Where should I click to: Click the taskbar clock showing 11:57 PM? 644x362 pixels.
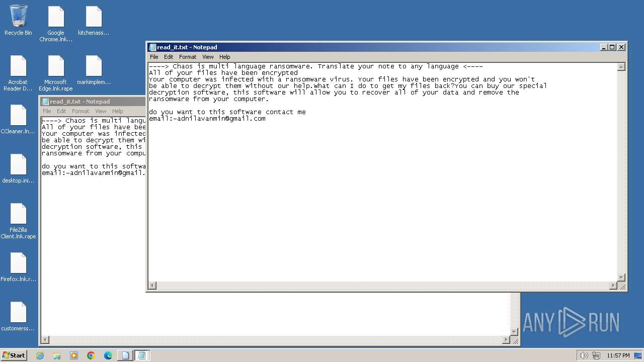[x=618, y=355]
